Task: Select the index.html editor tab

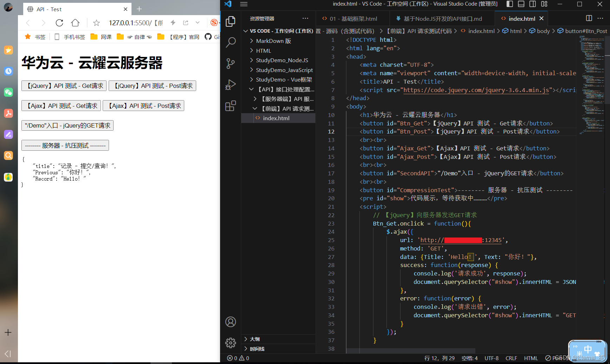Action: pos(522,19)
